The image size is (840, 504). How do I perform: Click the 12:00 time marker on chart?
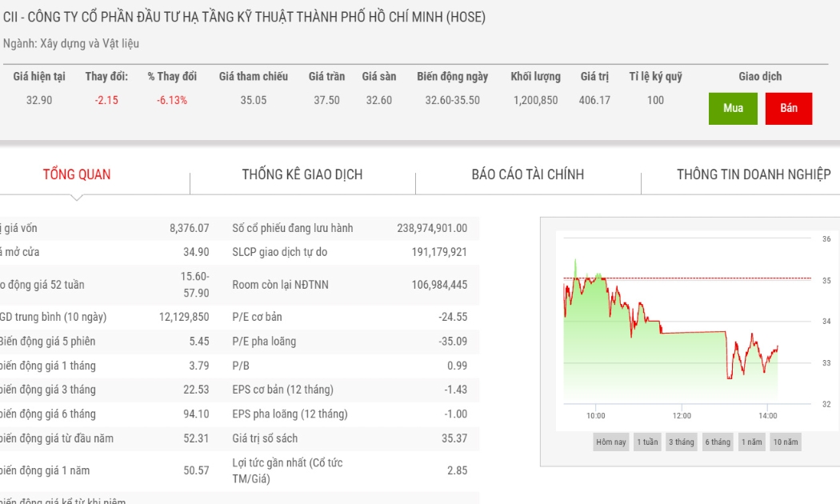pos(682,416)
